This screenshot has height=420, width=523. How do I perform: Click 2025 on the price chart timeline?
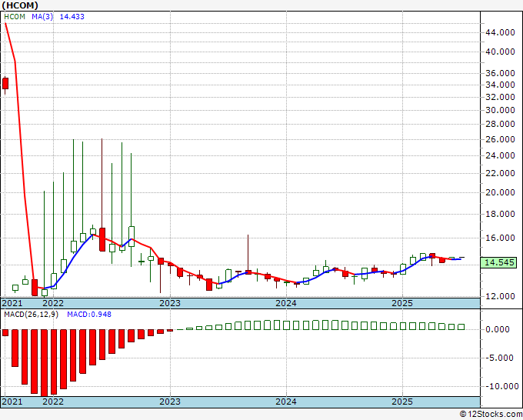tap(402, 303)
